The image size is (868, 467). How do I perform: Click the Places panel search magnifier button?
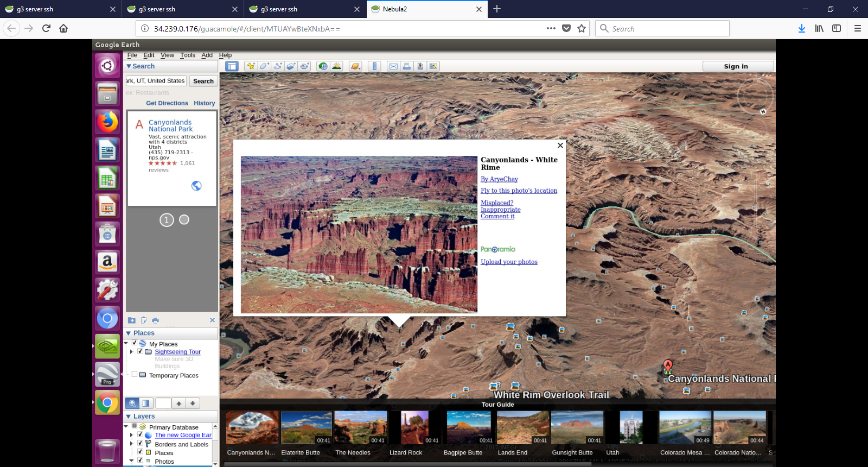point(132,403)
